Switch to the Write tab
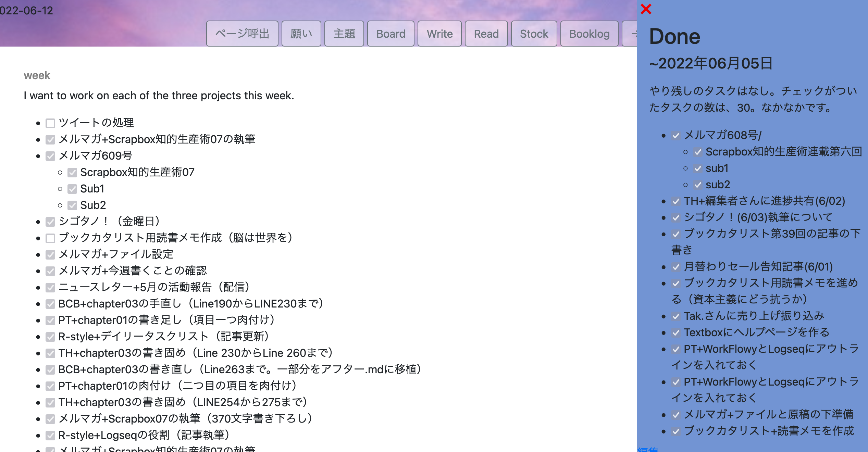Image resolution: width=868 pixels, height=452 pixels. [x=439, y=34]
